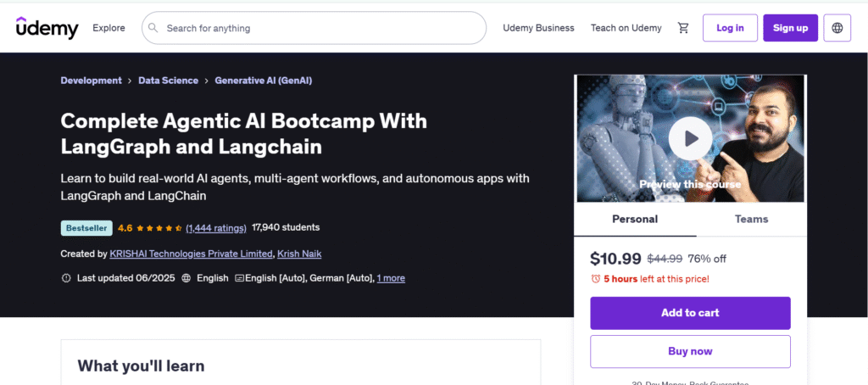The height and width of the screenshot is (385, 868).
Task: Select the Personal tab
Action: click(635, 220)
